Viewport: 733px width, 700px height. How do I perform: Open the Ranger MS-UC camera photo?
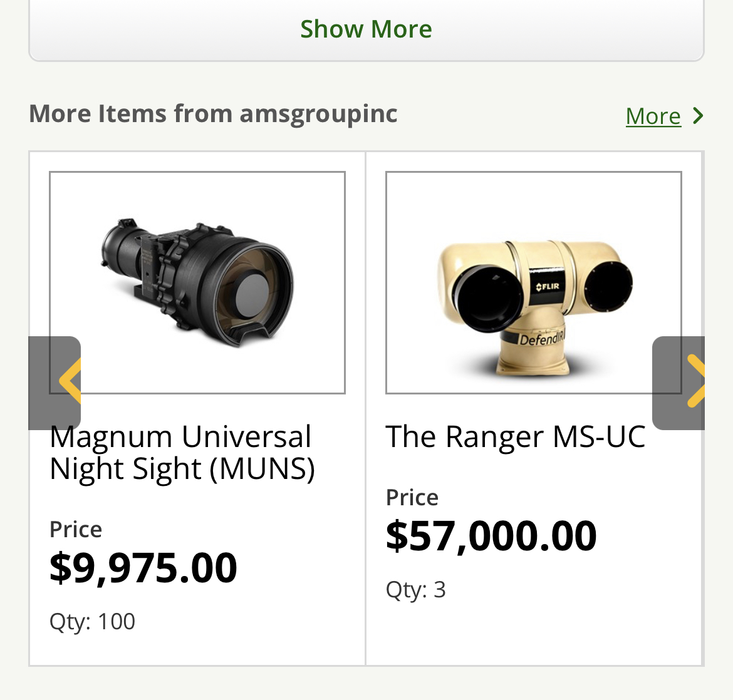534,282
